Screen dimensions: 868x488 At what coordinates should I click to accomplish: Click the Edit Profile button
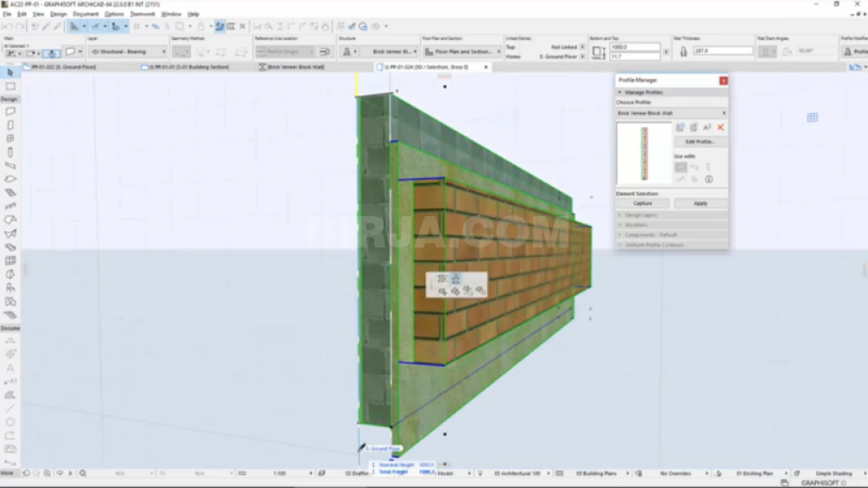(700, 142)
